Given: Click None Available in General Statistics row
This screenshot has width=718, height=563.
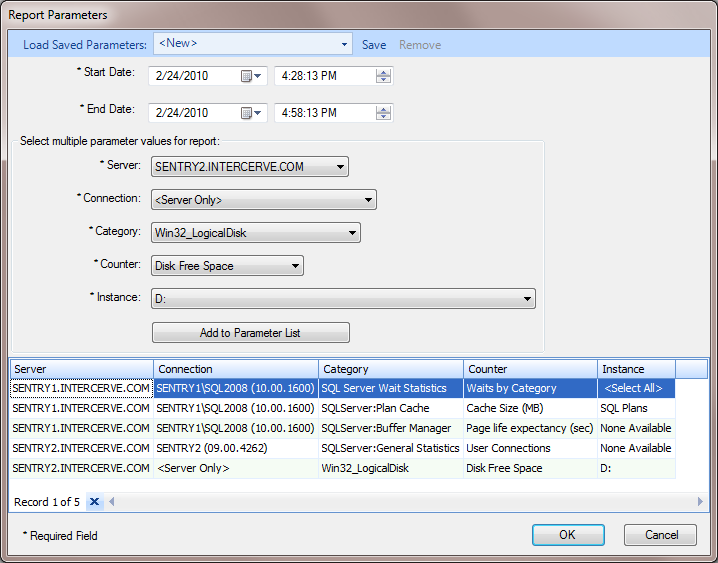Looking at the screenshot, I should [x=636, y=448].
